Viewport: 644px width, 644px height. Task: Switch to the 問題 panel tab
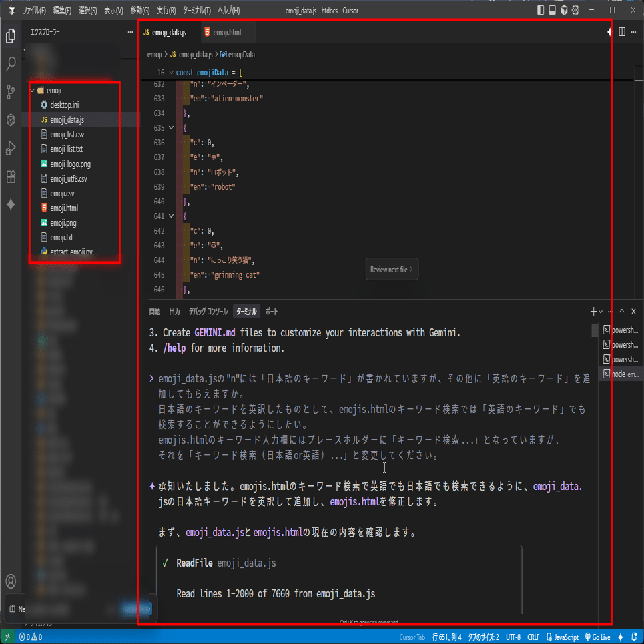154,311
